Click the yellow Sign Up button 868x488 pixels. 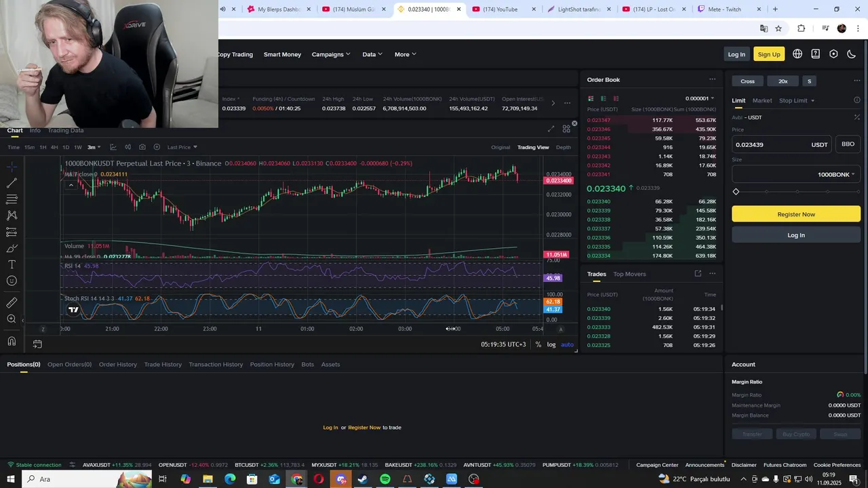click(x=769, y=54)
